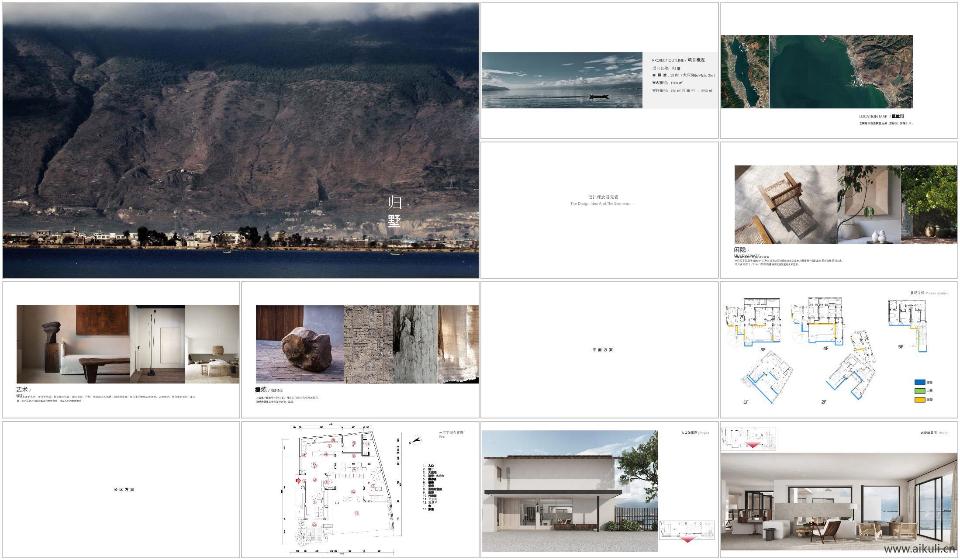The height and width of the screenshot is (560, 960).
Task: Click circled number 11 on the floor plan
Action: pos(368,444)
